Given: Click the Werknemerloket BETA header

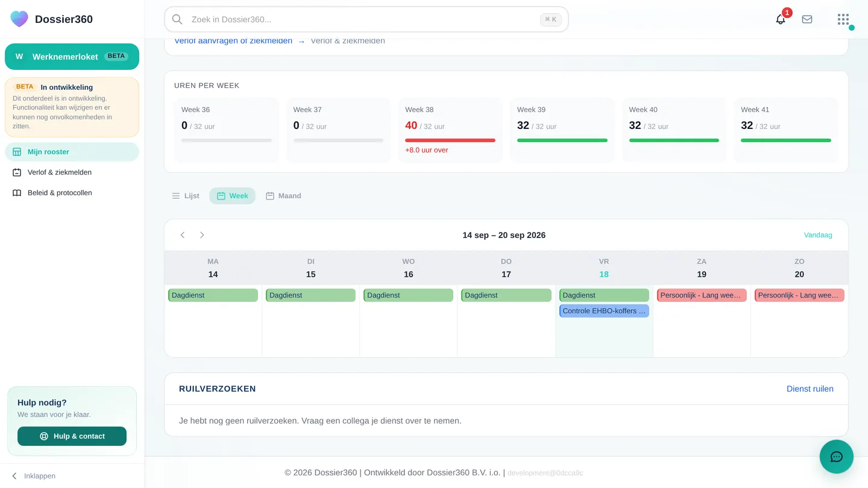Looking at the screenshot, I should click(x=72, y=57).
